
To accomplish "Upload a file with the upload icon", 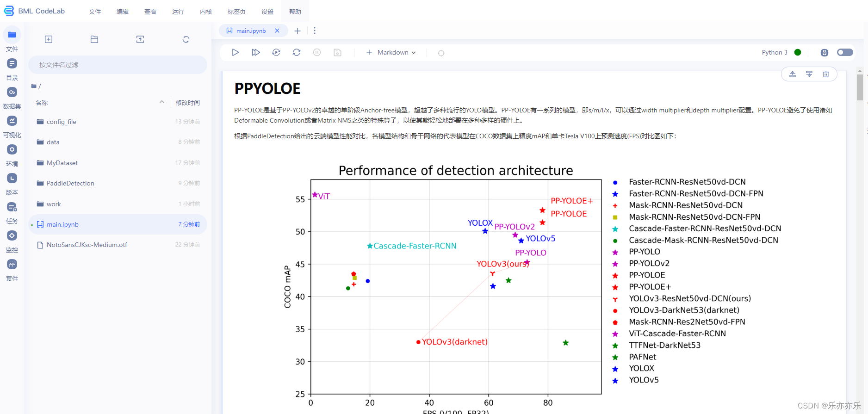I will pyautogui.click(x=140, y=39).
